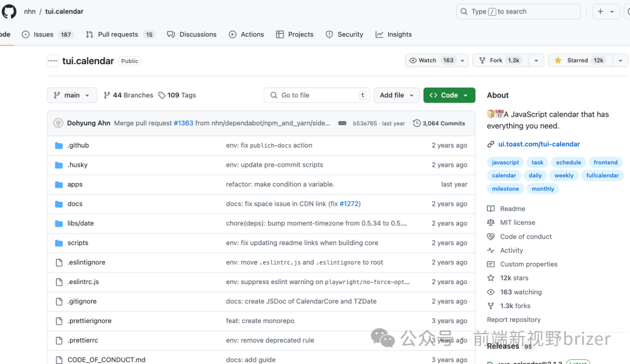Open the nhn owner link

30,12
